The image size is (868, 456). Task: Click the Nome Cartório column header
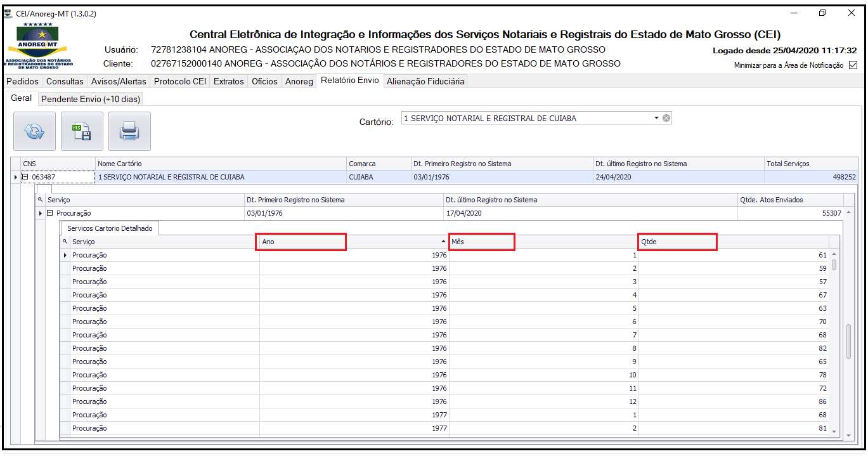pyautogui.click(x=221, y=164)
